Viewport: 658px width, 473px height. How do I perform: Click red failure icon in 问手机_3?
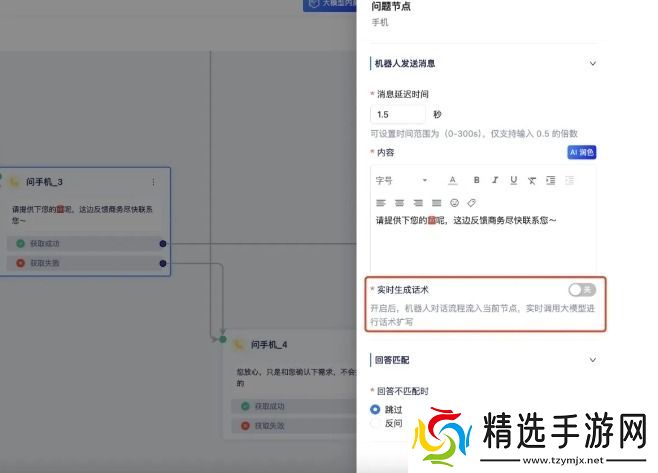21,263
